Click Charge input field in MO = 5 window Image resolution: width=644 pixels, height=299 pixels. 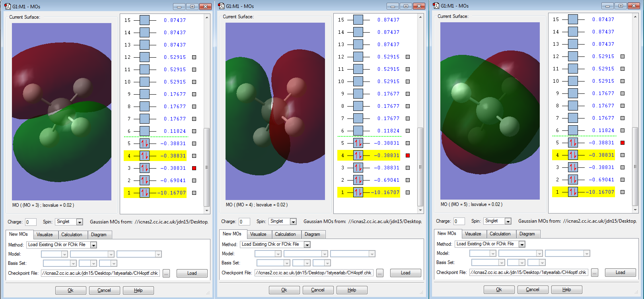tap(459, 221)
